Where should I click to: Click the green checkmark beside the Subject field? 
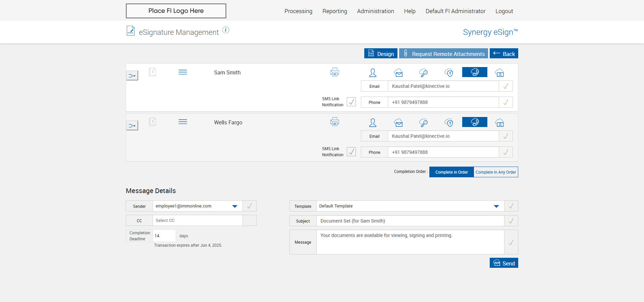pyautogui.click(x=511, y=221)
